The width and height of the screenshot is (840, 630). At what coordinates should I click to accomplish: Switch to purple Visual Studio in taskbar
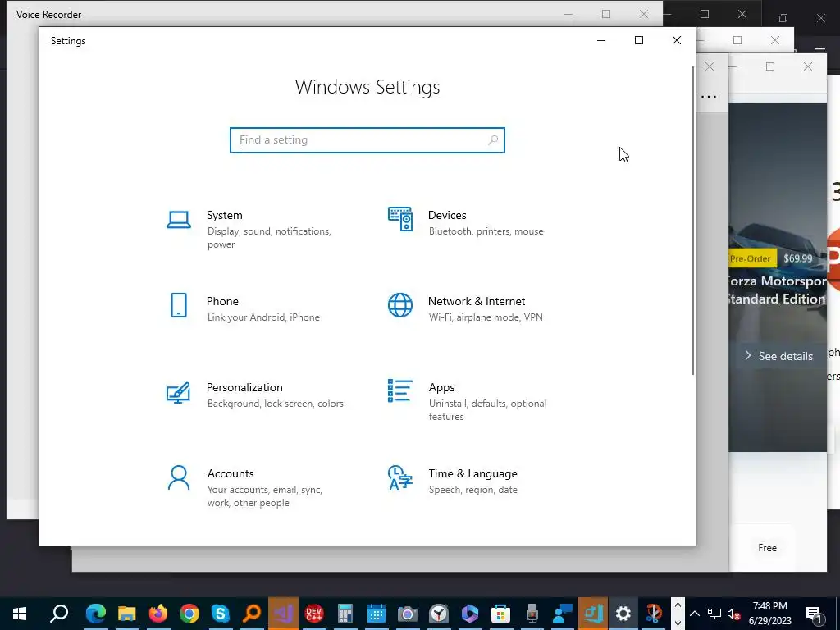coord(283,614)
